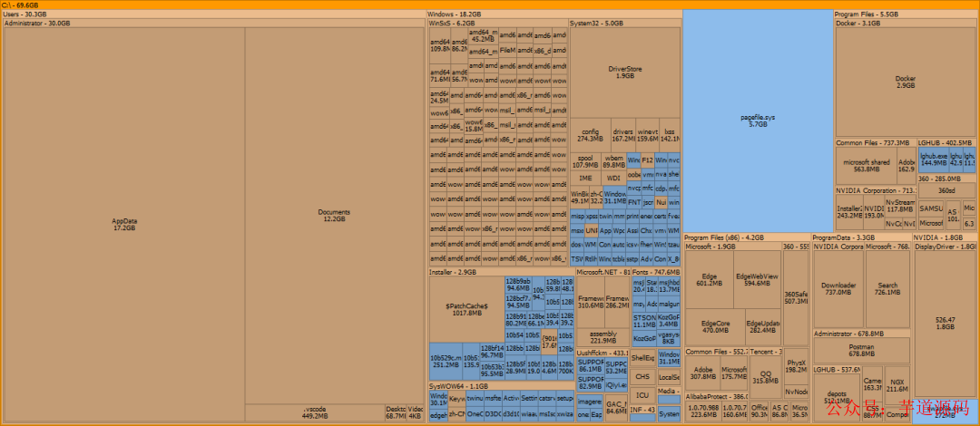Select the WDI block in System32
Viewport: 980px width, 426px height.
coord(613,178)
